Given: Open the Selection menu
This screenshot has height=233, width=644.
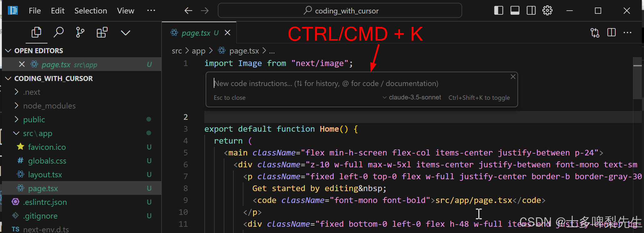Looking at the screenshot, I should tap(91, 11).
